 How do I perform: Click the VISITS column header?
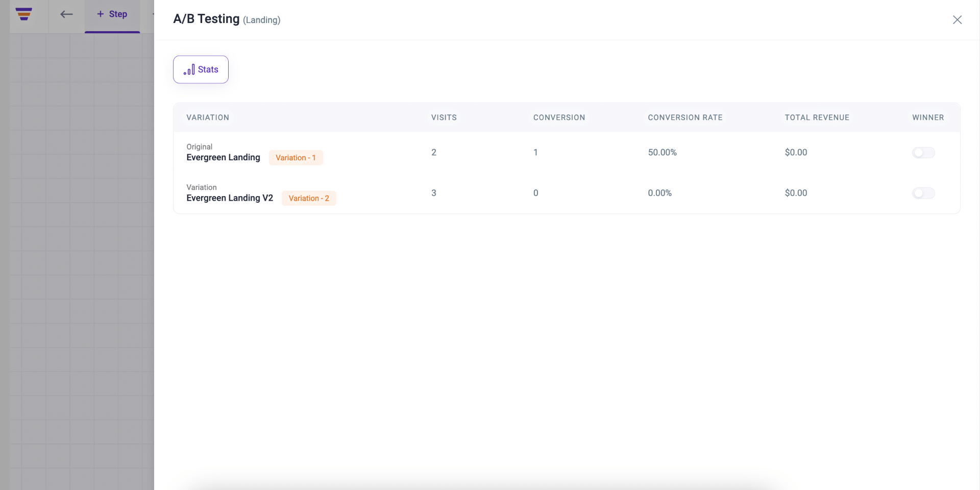444,117
